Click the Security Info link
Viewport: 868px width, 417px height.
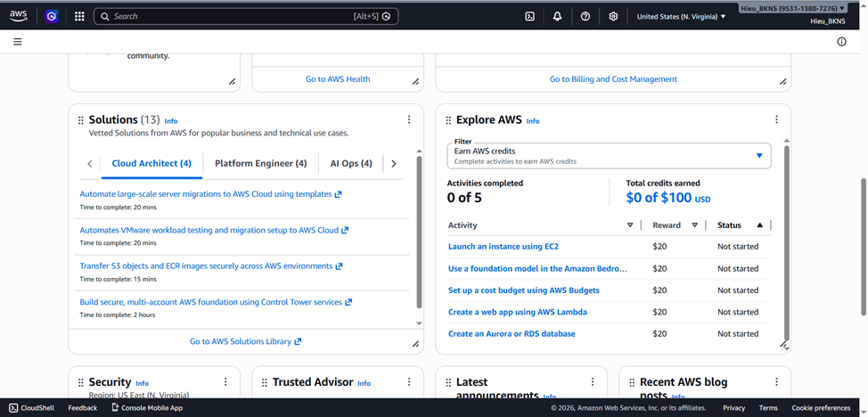143,383
